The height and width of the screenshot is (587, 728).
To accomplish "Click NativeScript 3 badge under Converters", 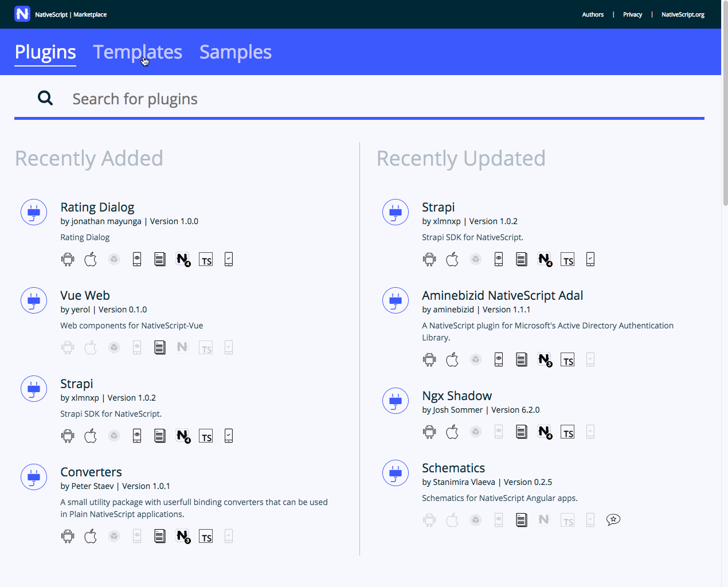I will [x=183, y=537].
